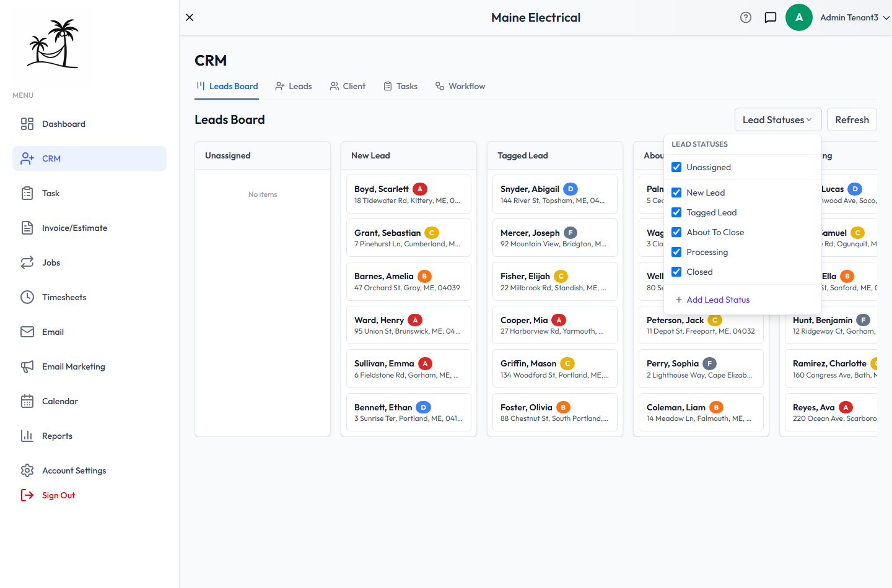This screenshot has width=892, height=588.
Task: Open the Bennett, Ethan lead card
Action: coord(409,412)
